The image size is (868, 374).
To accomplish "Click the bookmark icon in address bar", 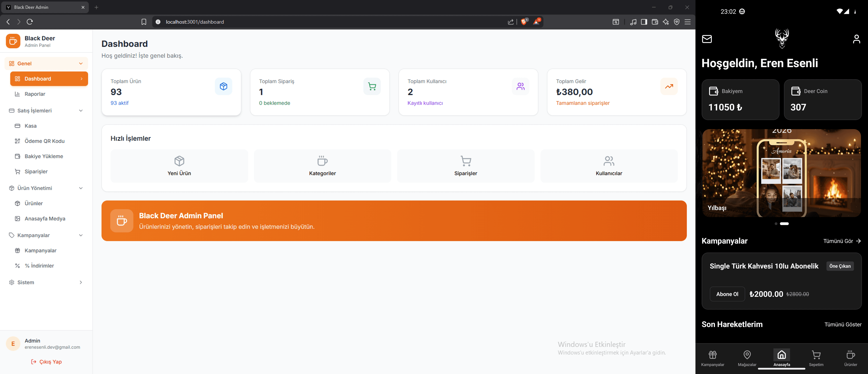I will [144, 22].
